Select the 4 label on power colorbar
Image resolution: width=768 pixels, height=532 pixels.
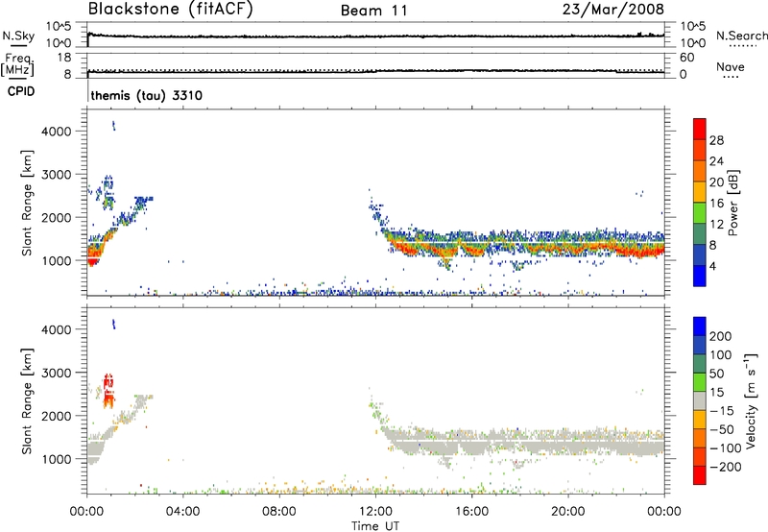click(712, 266)
